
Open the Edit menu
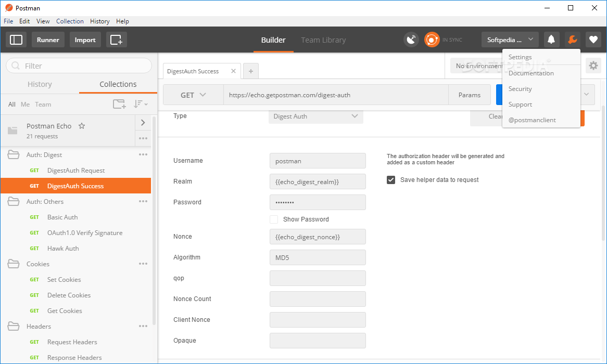[x=24, y=21]
